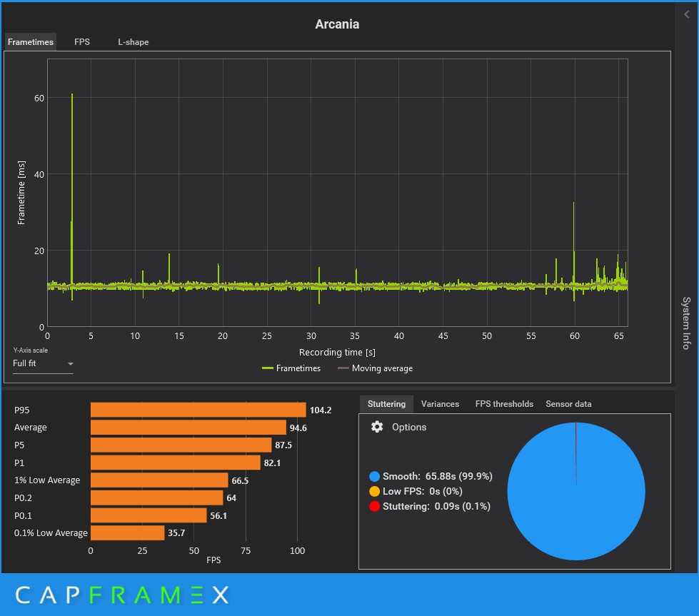Click the Arcania chart title
Screen dimensions: 699x616
[x=337, y=24]
